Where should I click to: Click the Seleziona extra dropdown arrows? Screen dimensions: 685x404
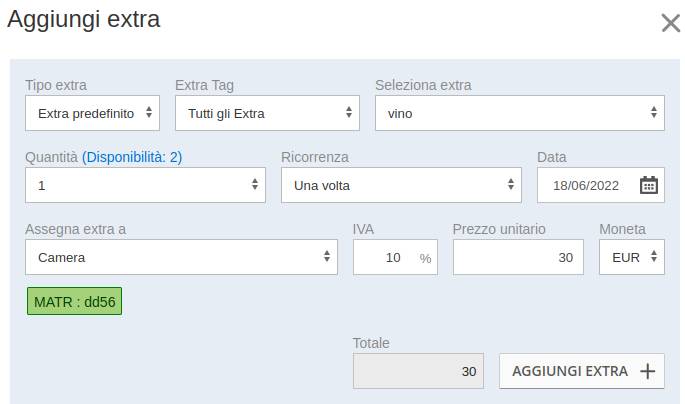point(654,112)
